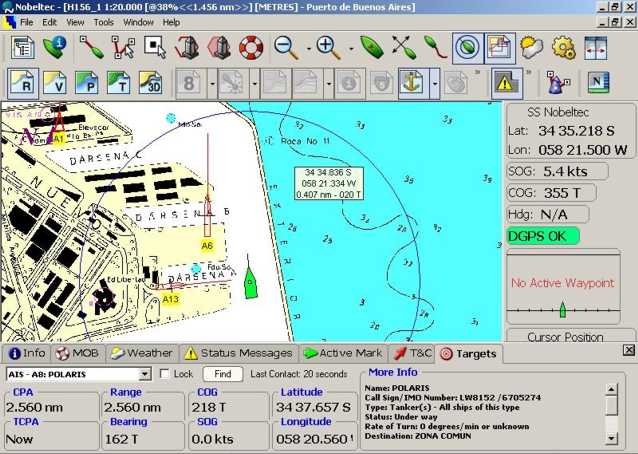
Task: Zoom out with the minus magnifier
Action: pos(286,48)
